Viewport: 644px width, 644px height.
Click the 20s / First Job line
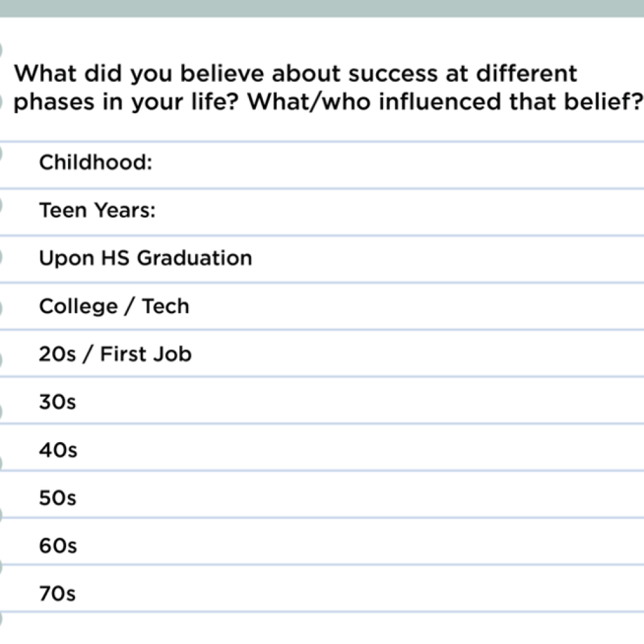[x=322, y=353]
